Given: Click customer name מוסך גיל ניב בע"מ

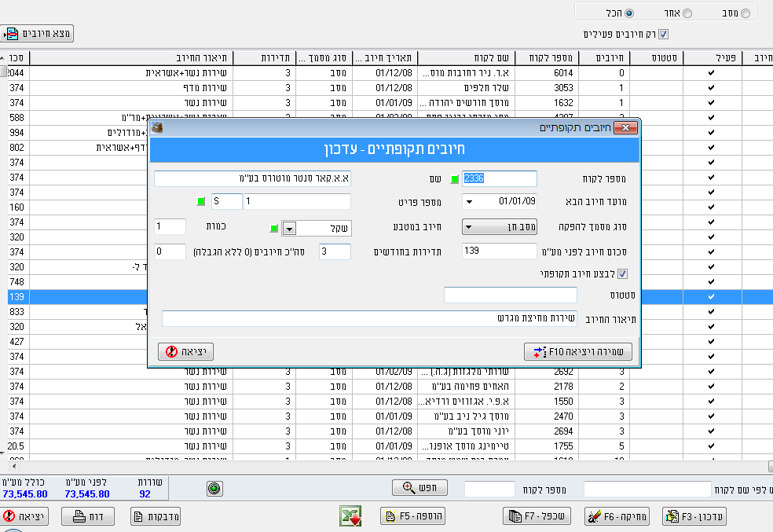Looking at the screenshot, I should pos(471,416).
